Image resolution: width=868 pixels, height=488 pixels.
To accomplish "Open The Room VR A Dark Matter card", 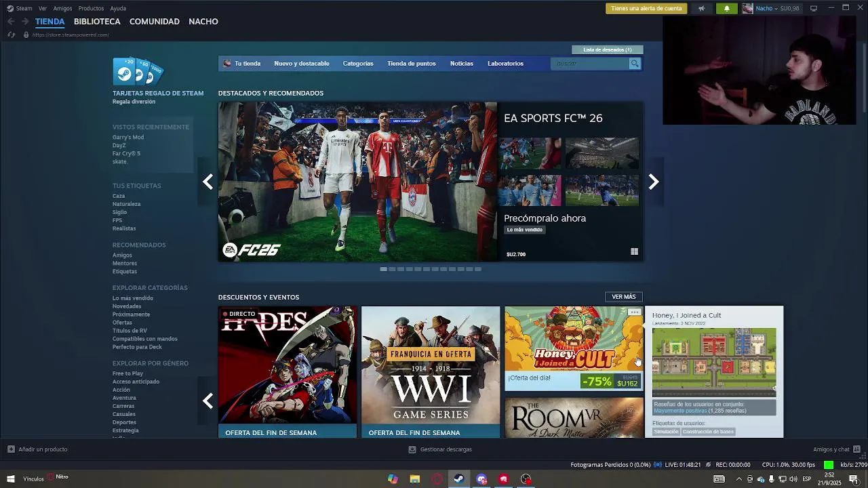I will pyautogui.click(x=574, y=417).
